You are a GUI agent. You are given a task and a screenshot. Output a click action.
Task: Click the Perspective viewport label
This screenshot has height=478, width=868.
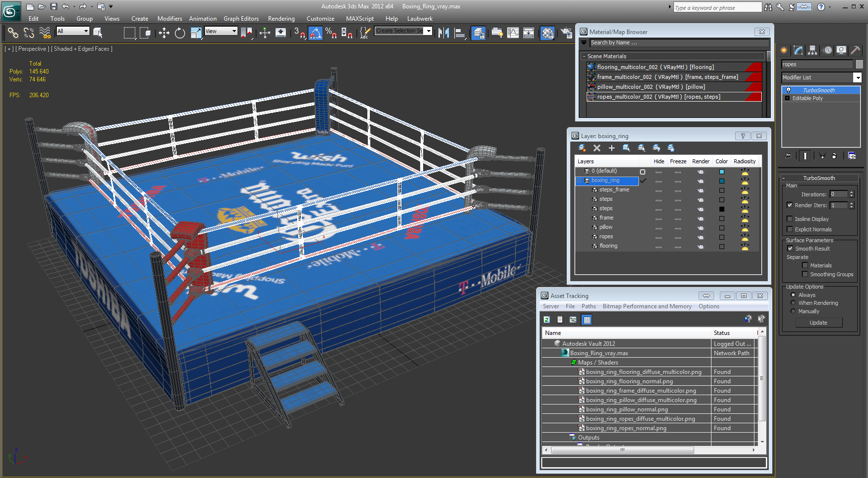pos(33,49)
